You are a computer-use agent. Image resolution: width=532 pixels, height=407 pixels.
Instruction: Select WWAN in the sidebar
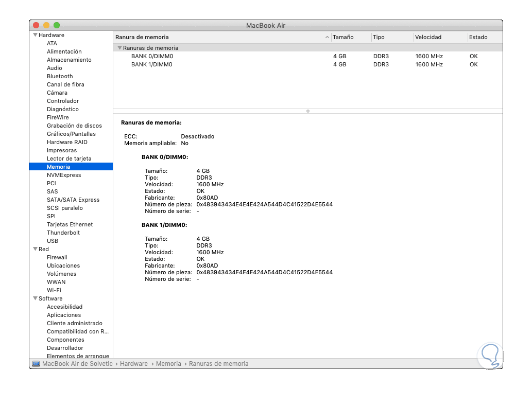tap(56, 282)
